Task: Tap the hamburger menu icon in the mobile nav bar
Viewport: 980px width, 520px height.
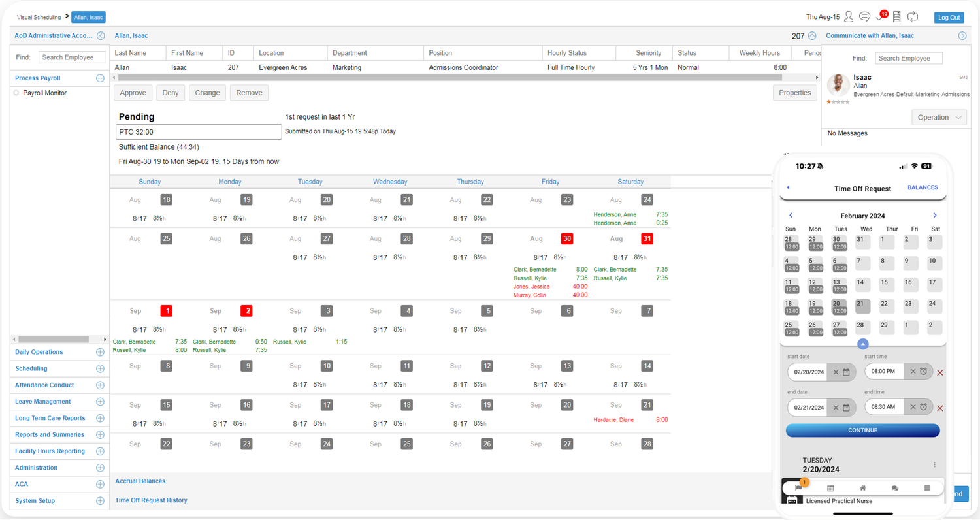Action: point(927,488)
